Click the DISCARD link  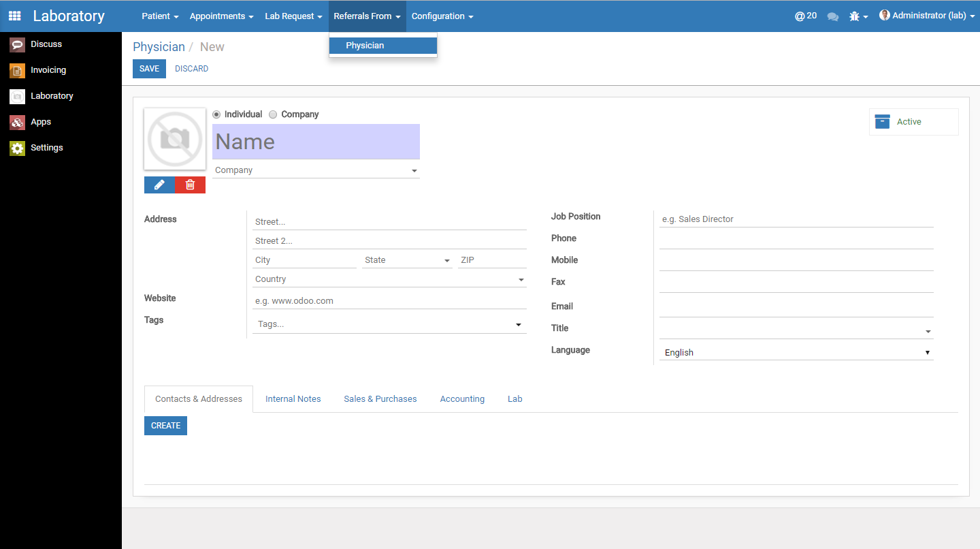tap(191, 69)
